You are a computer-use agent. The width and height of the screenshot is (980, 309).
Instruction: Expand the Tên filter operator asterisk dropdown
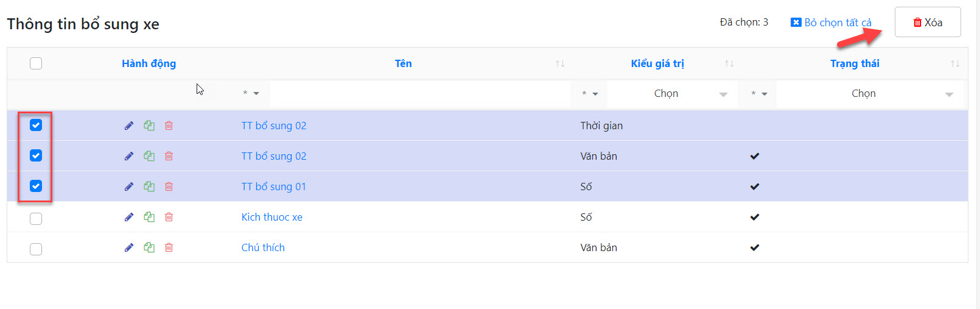251,94
